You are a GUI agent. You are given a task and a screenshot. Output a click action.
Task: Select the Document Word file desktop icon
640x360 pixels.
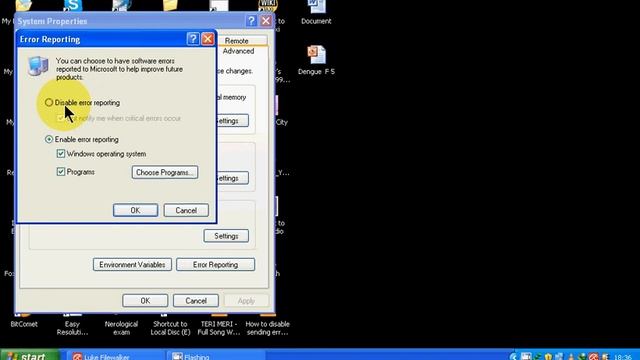(x=316, y=12)
